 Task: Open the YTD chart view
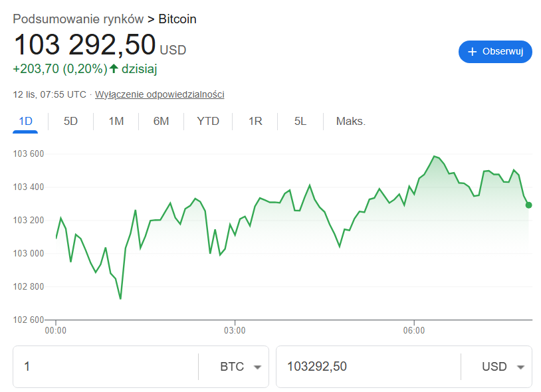coord(208,121)
